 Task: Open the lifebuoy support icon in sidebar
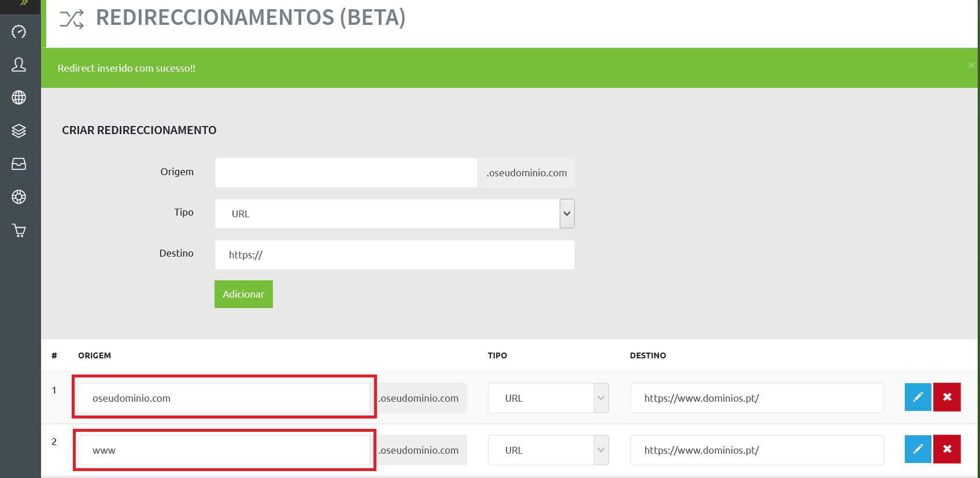[x=19, y=197]
